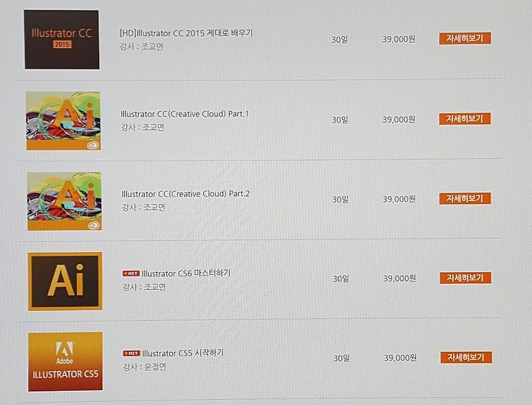Open the Illustrator CS5 시작하기 course title
This screenshot has width=532, height=405.
pyautogui.click(x=183, y=353)
